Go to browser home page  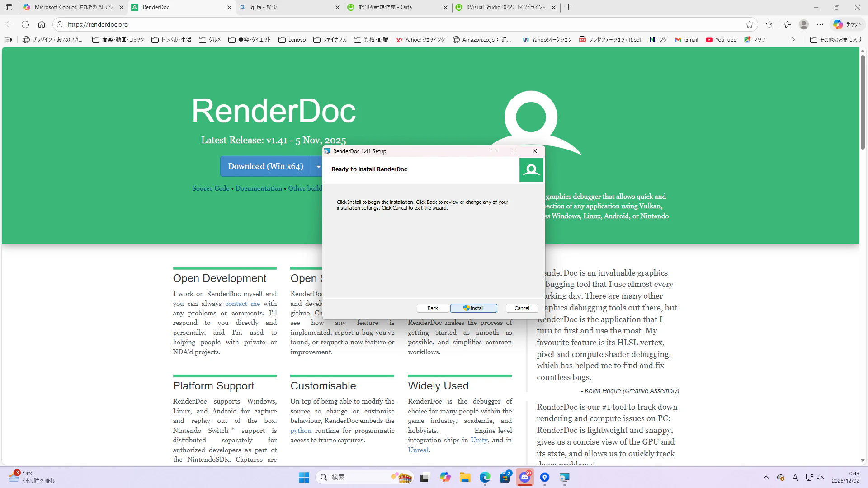(42, 24)
